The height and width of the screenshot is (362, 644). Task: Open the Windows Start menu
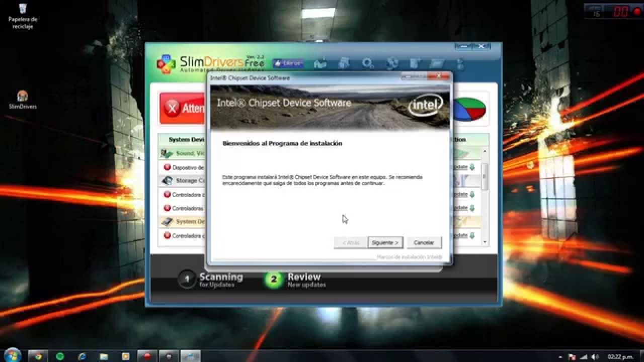(x=12, y=355)
